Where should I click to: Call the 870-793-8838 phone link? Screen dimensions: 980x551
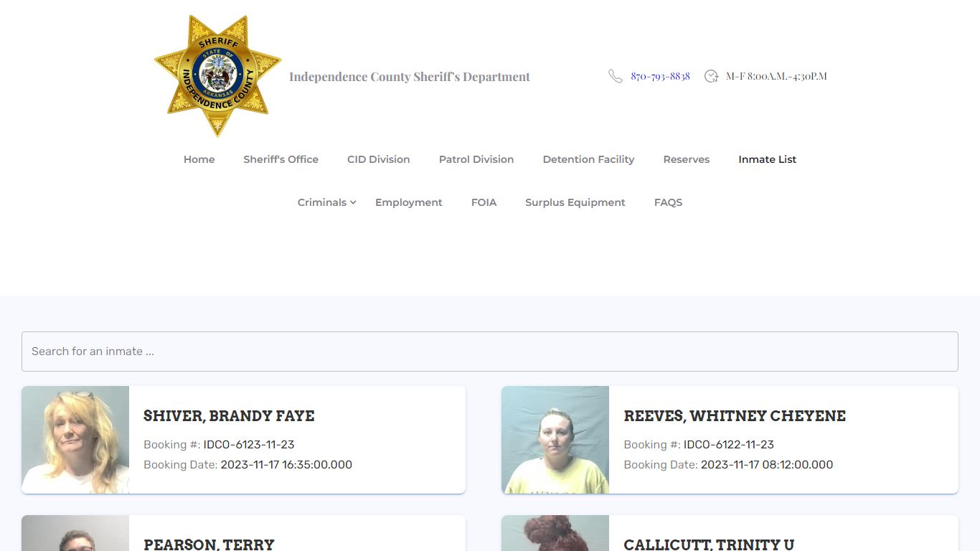pyautogui.click(x=660, y=76)
